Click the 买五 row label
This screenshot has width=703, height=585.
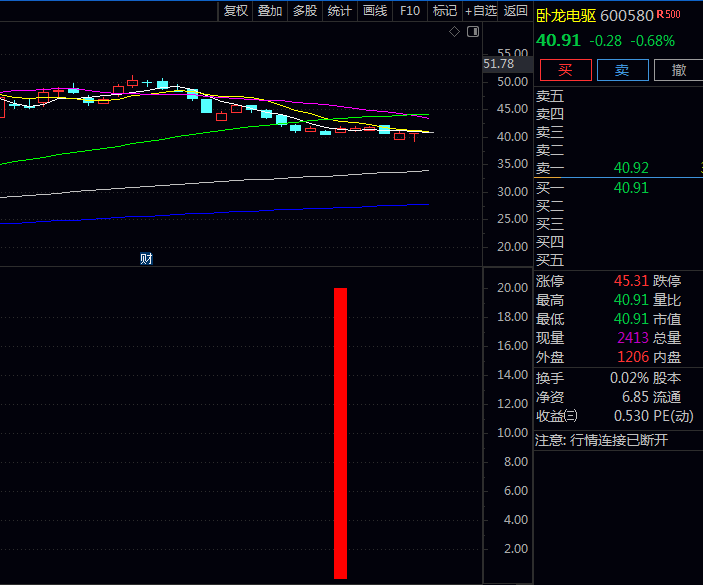(x=550, y=260)
